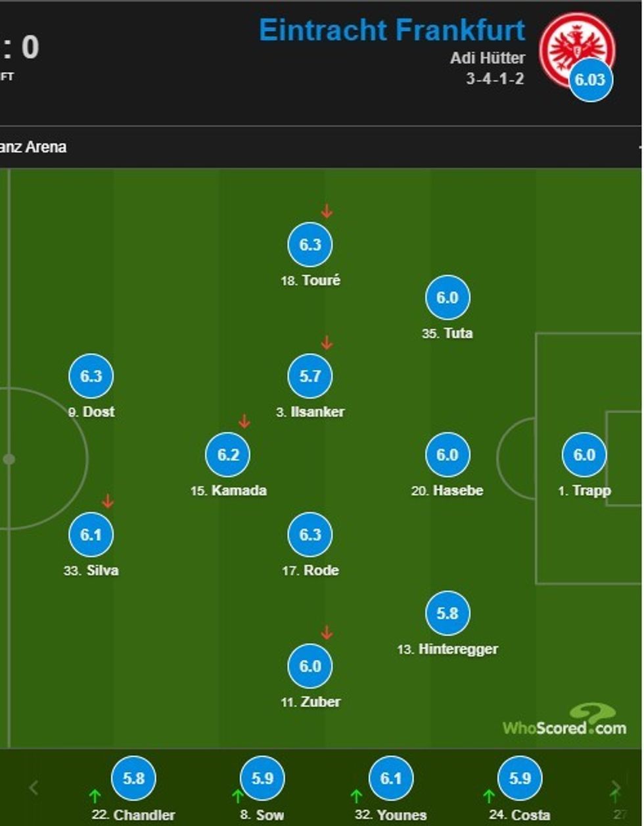
Task: Open Hinteregger's 5.8 rating bubble
Action: pyautogui.click(x=447, y=613)
